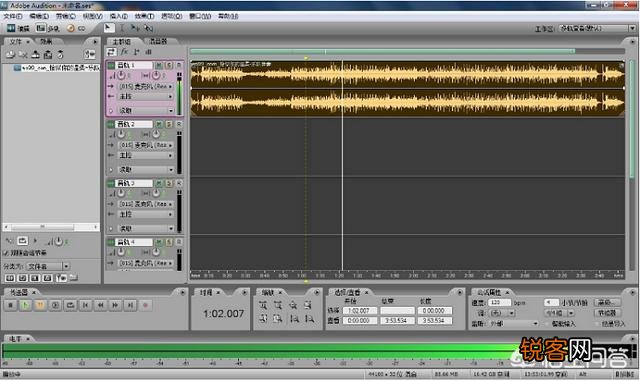Image resolution: width=640 pixels, height=381 pixels.
Task: Open the Effects menu (效果)
Action: 144,16
